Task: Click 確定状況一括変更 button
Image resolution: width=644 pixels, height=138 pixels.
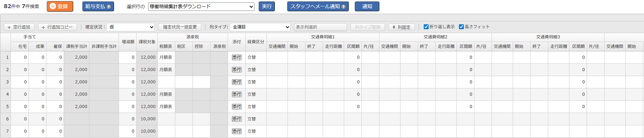Action: click(x=180, y=27)
